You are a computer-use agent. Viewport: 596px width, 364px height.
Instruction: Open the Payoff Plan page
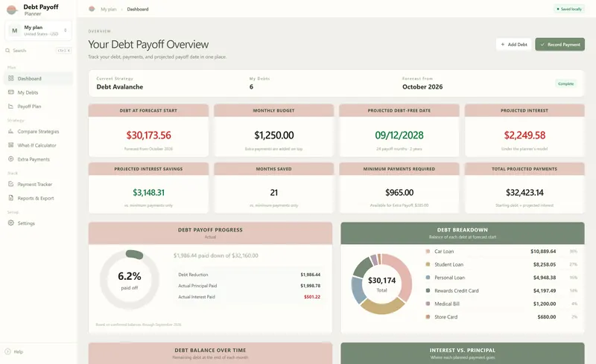click(x=38, y=106)
